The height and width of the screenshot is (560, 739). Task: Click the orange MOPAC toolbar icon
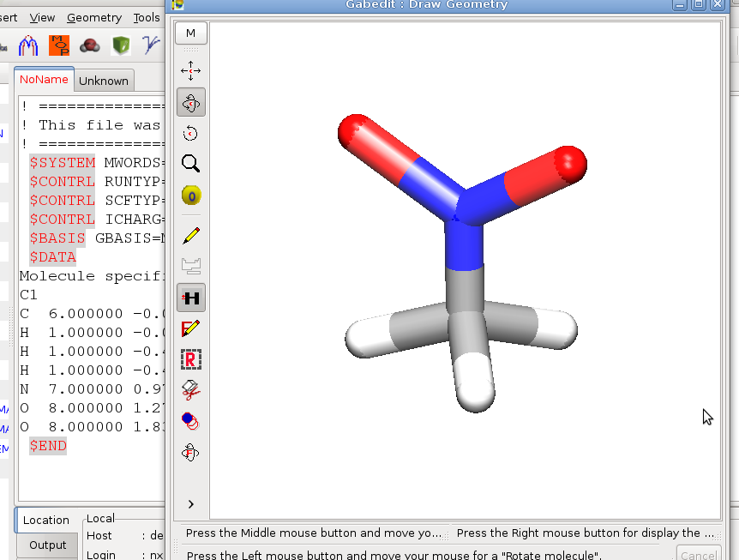59,45
